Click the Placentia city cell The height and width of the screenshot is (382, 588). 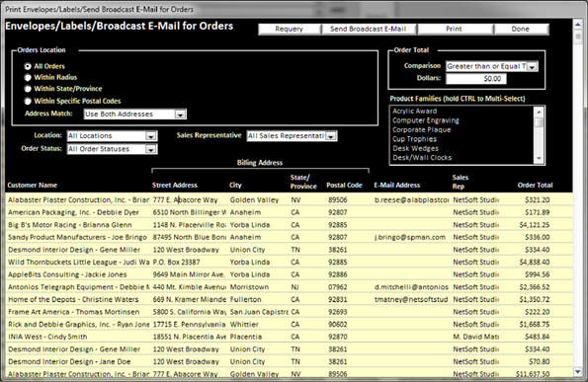click(x=246, y=337)
